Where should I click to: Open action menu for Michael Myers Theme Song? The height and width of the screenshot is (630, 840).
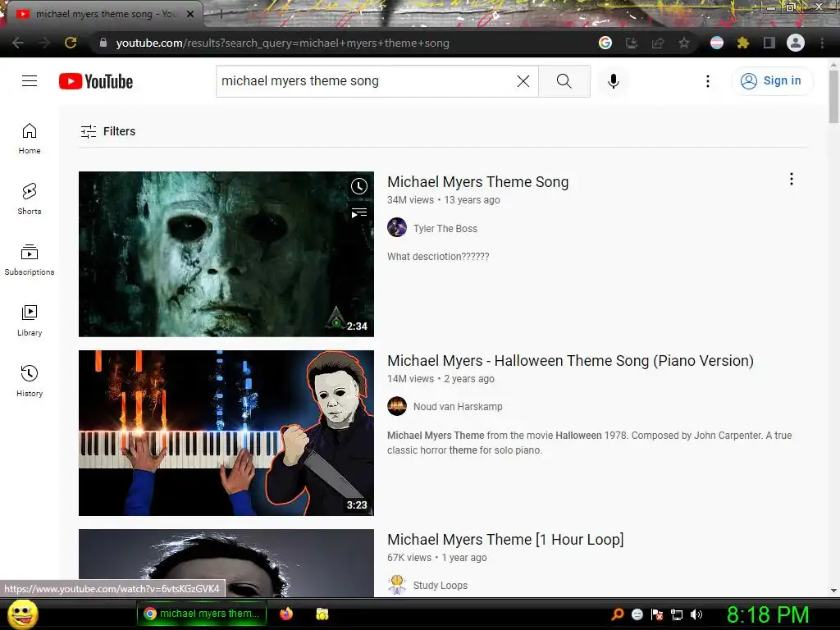click(x=792, y=179)
